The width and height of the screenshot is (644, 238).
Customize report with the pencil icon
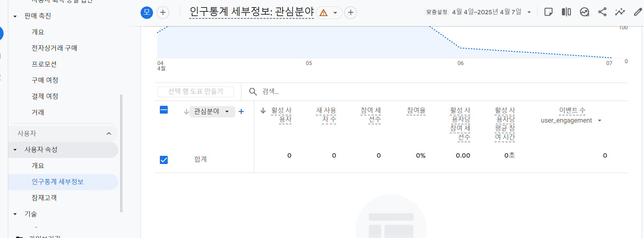[x=638, y=12]
